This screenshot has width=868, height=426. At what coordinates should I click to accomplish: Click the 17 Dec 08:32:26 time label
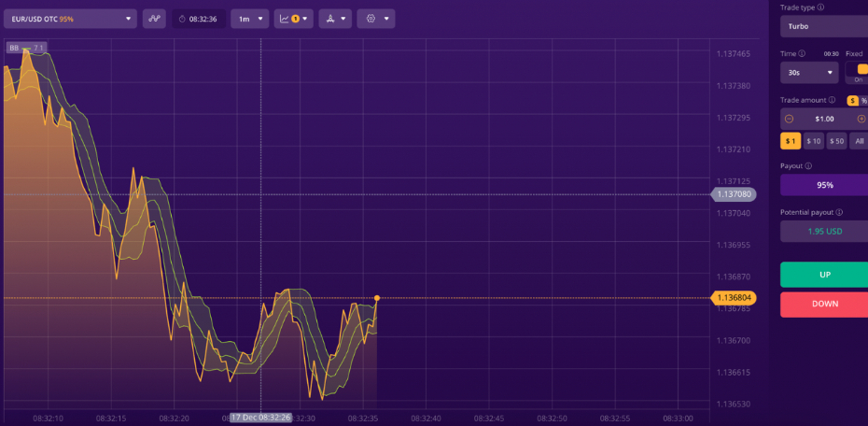point(260,418)
